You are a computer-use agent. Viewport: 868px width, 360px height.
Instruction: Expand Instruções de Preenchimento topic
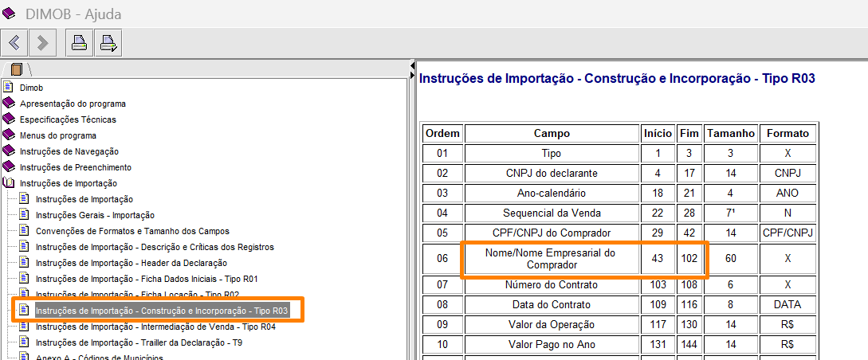click(x=76, y=167)
